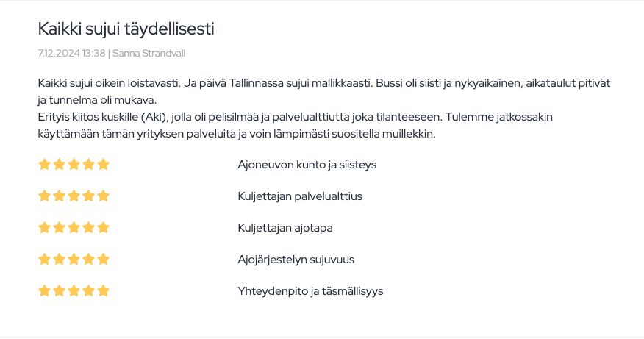The image size is (644, 339).
Task: Click the review title Kaikki sujui täydellisesti
Action: [x=126, y=29]
